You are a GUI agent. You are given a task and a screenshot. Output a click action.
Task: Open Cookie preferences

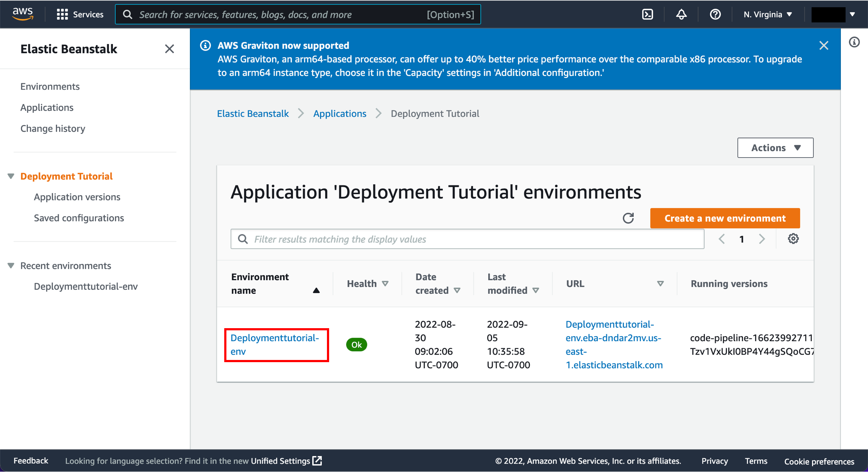tap(819, 461)
